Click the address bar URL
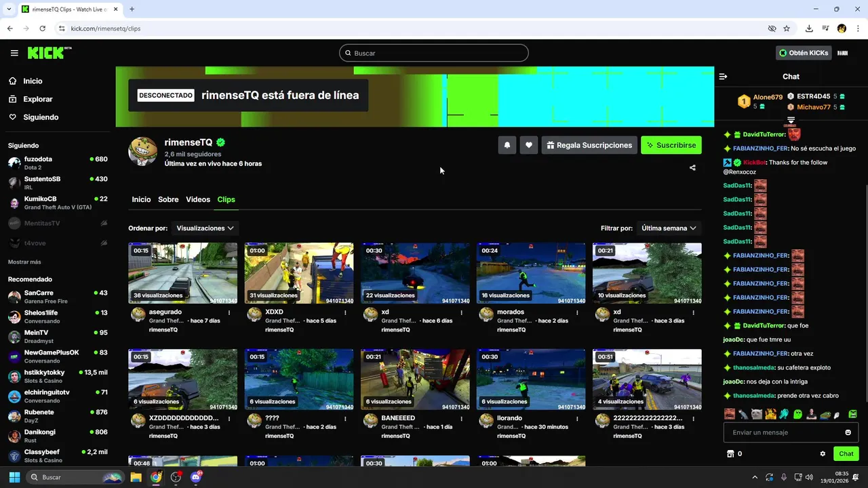868x488 pixels. 106,28
